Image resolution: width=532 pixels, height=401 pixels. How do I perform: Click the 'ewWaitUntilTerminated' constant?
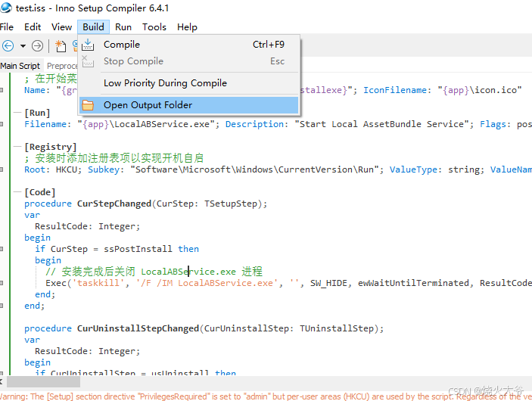[x=413, y=283]
